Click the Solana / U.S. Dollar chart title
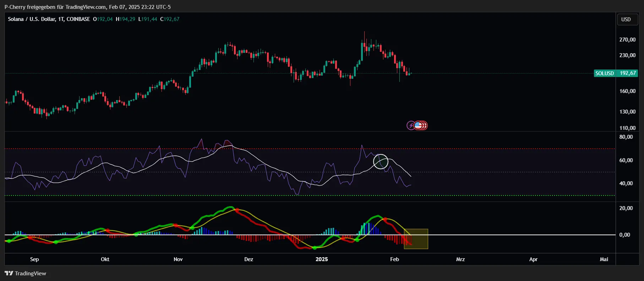Screen dimensions: 644x281 pyautogui.click(x=49, y=19)
